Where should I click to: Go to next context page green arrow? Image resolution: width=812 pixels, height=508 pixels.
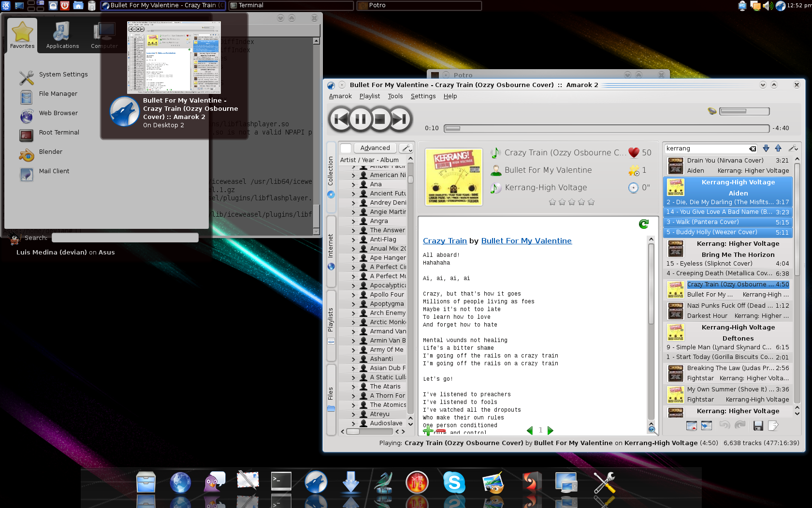550,430
